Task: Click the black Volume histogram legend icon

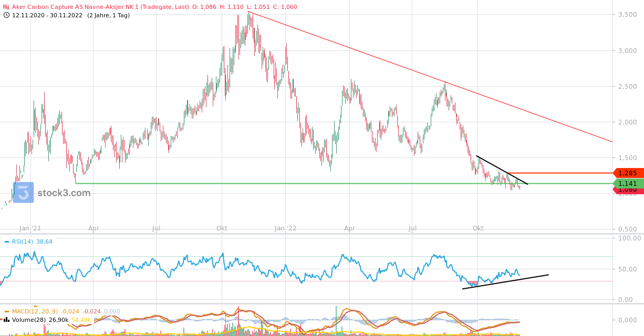Action: (7, 320)
